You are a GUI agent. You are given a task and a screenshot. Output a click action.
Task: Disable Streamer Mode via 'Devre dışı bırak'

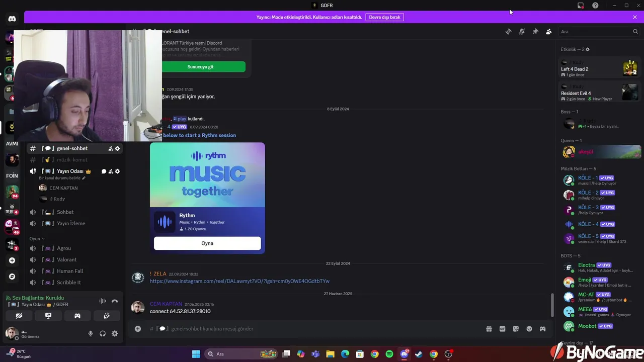point(384,17)
